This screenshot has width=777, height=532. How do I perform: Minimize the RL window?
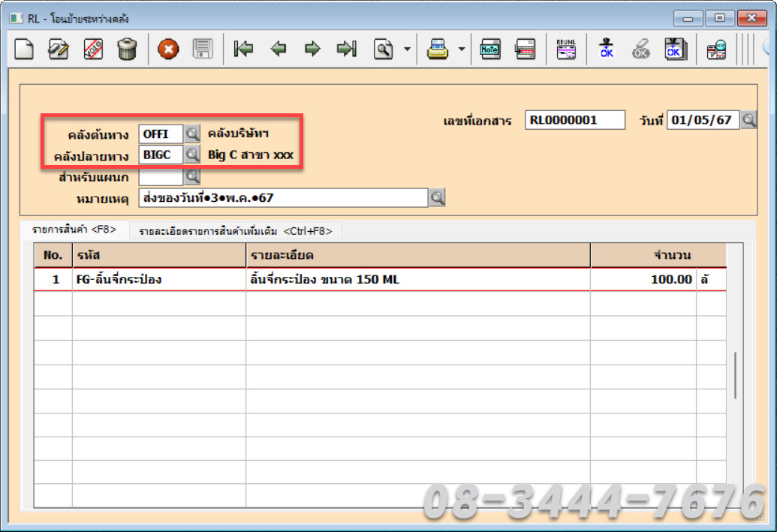coord(688,18)
